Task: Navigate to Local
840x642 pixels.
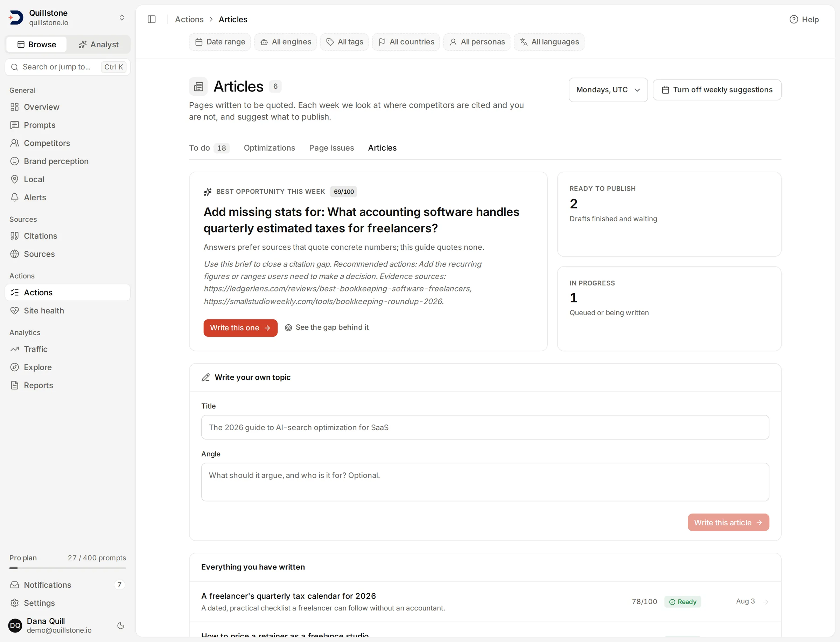Action: [68, 179]
